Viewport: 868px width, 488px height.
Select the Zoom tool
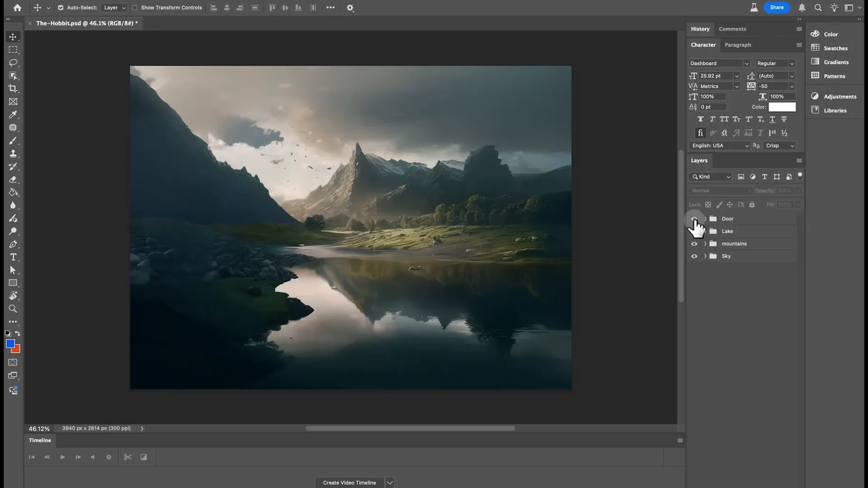[13, 309]
